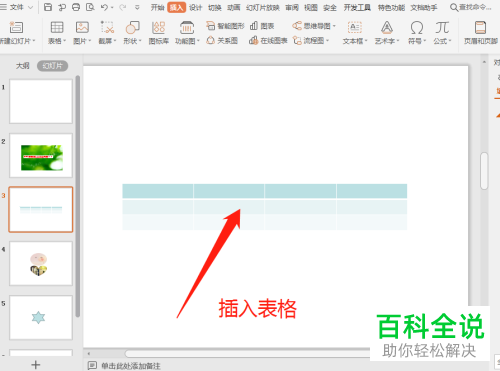Click the horizontal scrollbar below slide
The width and height of the screenshot is (500, 371).
[247, 353]
